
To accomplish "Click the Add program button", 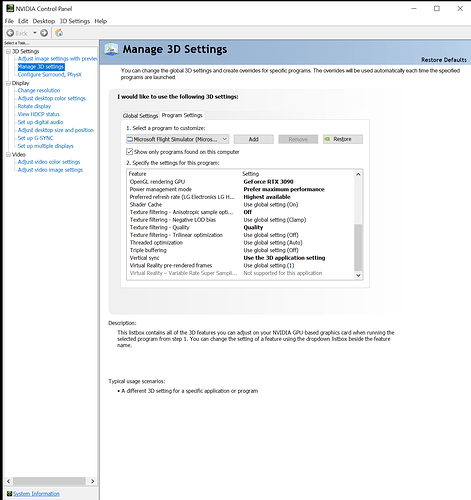I will tap(254, 139).
